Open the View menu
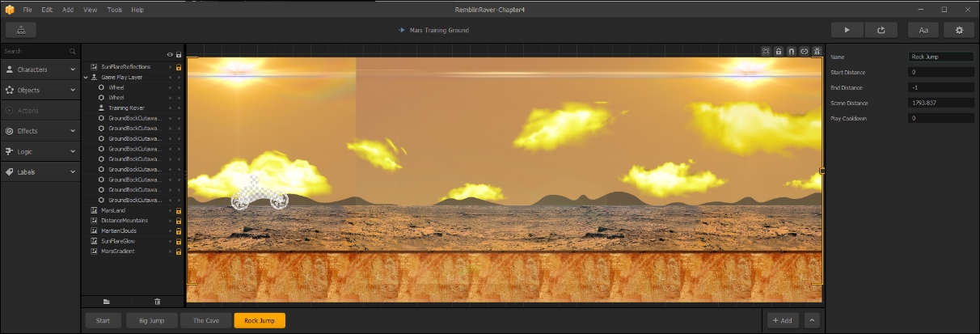Image resolution: width=980 pixels, height=334 pixels. [x=91, y=10]
